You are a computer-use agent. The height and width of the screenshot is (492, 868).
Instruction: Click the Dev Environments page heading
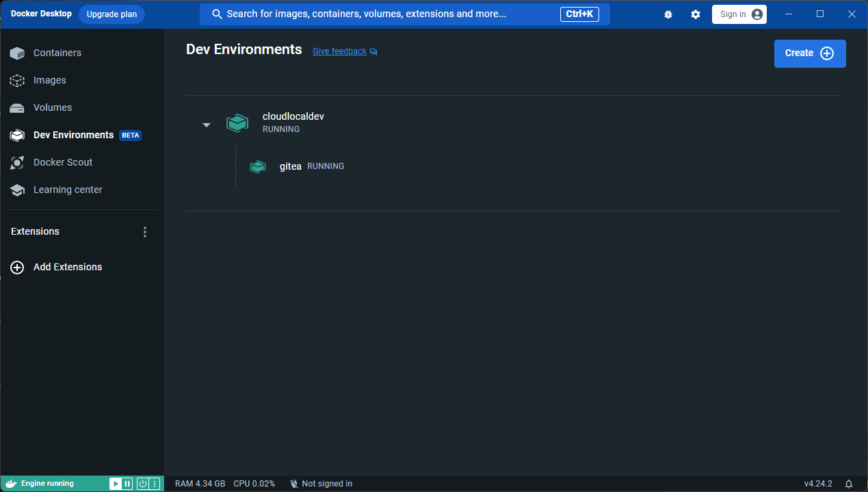244,49
